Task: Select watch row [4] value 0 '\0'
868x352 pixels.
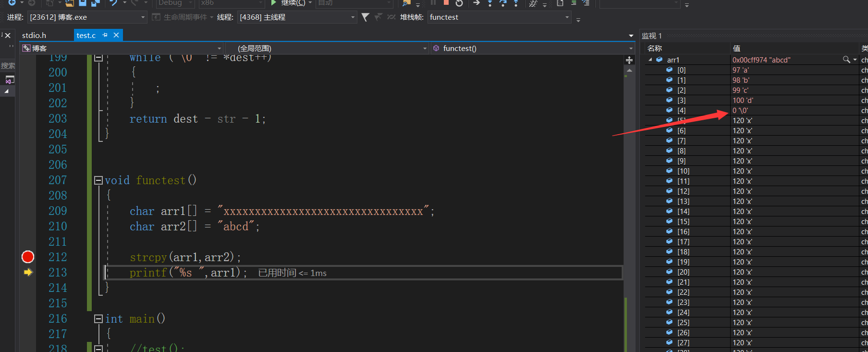Action: [x=740, y=110]
